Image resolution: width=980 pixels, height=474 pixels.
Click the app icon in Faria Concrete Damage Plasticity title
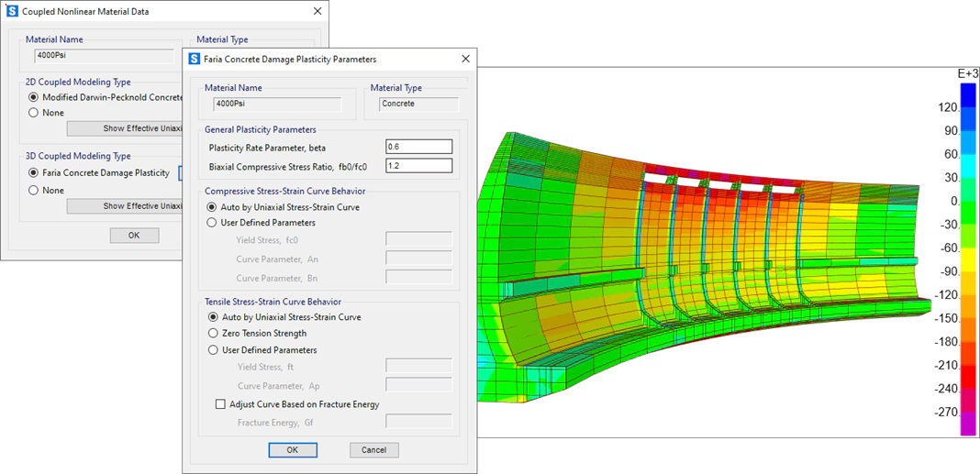(x=195, y=59)
